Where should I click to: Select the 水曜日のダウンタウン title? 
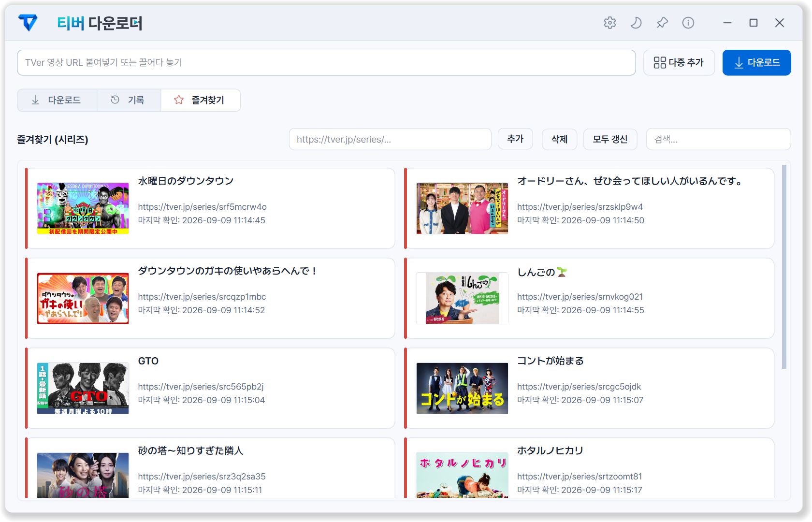point(186,181)
